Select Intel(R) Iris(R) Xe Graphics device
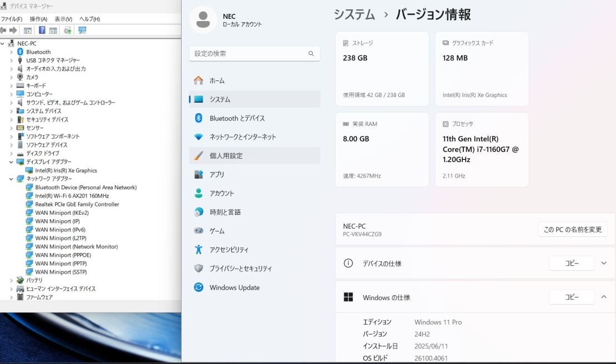 pos(66,170)
